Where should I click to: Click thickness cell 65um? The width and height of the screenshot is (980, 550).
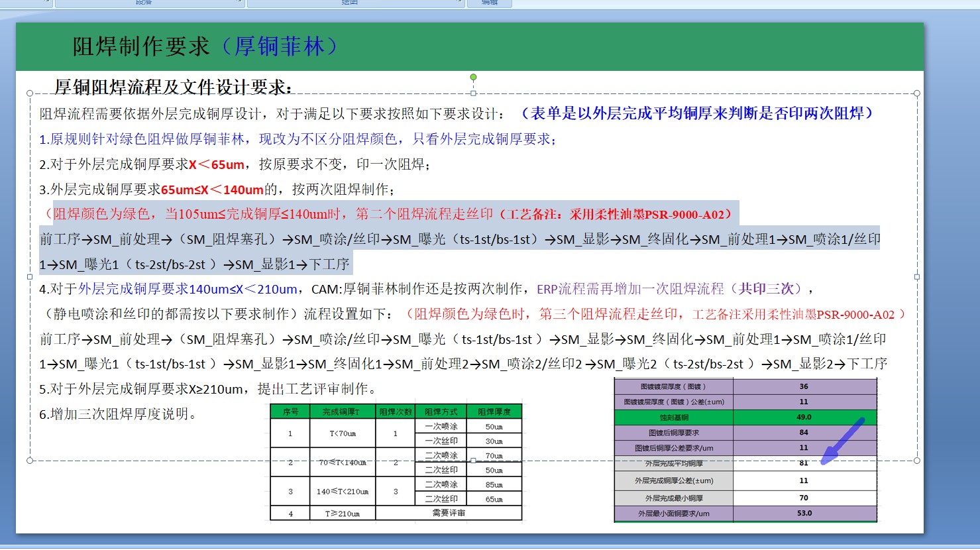[x=494, y=499]
